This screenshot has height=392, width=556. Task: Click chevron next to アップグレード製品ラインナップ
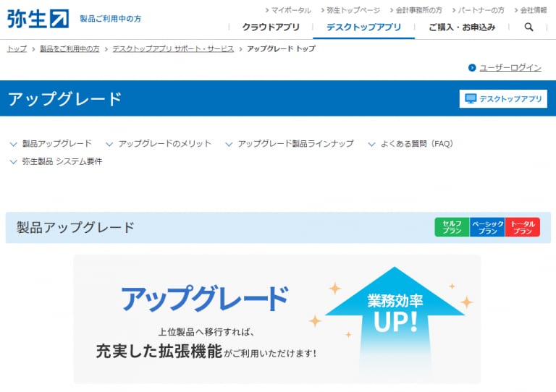[x=229, y=144]
